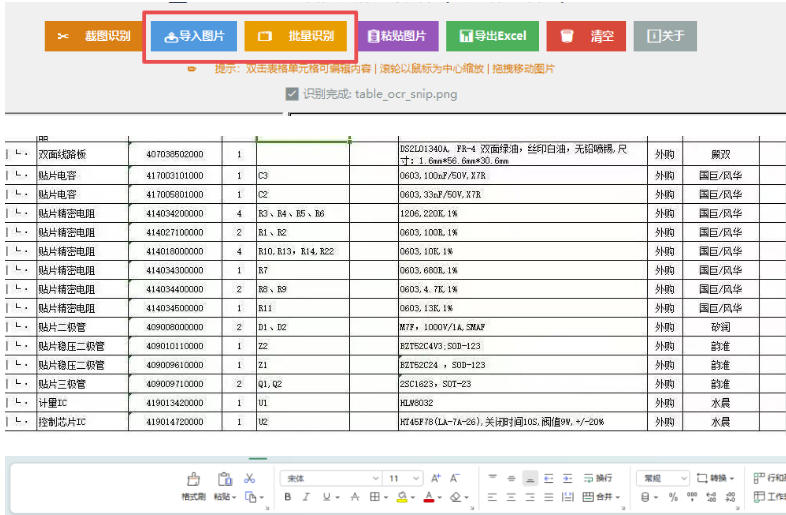Click the cell reading R3、R4、R5、R6
Image resolution: width=786 pixels, height=515 pixels.
tap(303, 213)
